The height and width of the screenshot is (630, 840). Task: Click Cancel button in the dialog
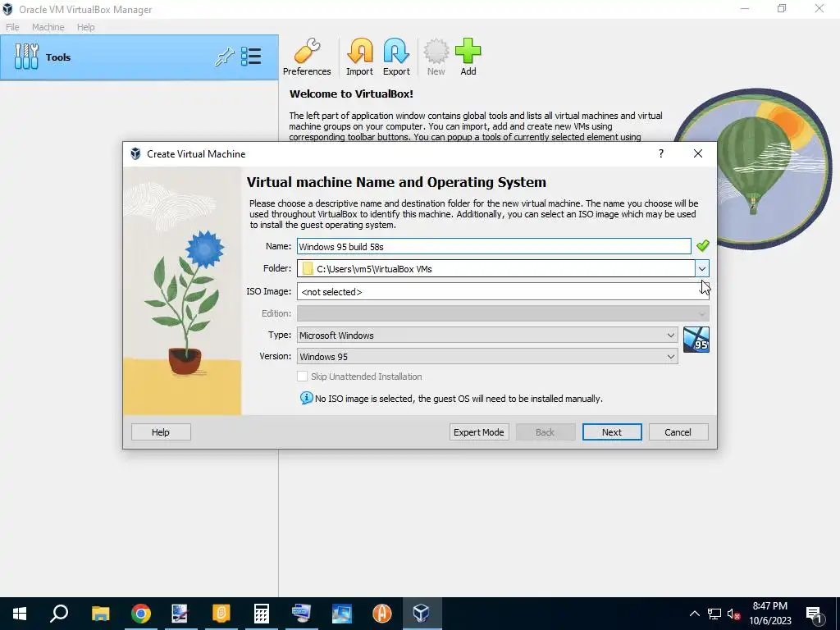pos(678,431)
